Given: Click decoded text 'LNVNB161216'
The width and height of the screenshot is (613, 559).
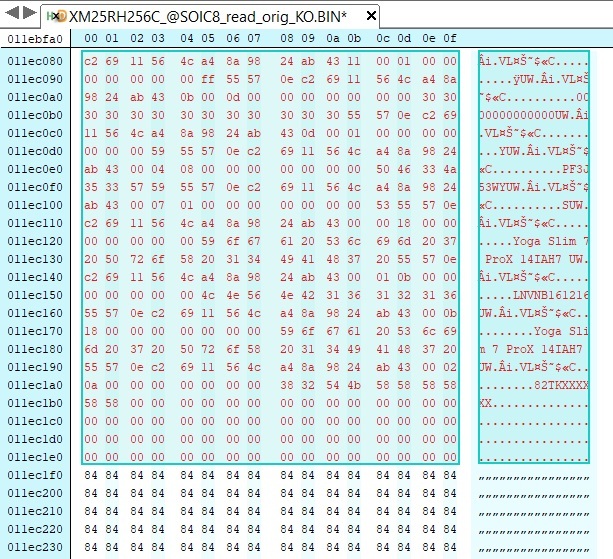Looking at the screenshot, I should 550,295.
